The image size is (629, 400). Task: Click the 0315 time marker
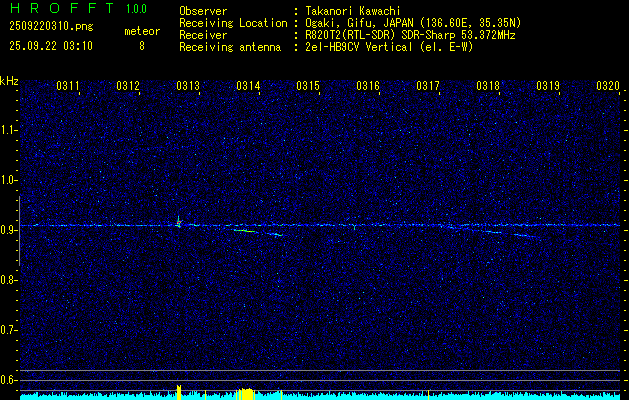click(308, 85)
